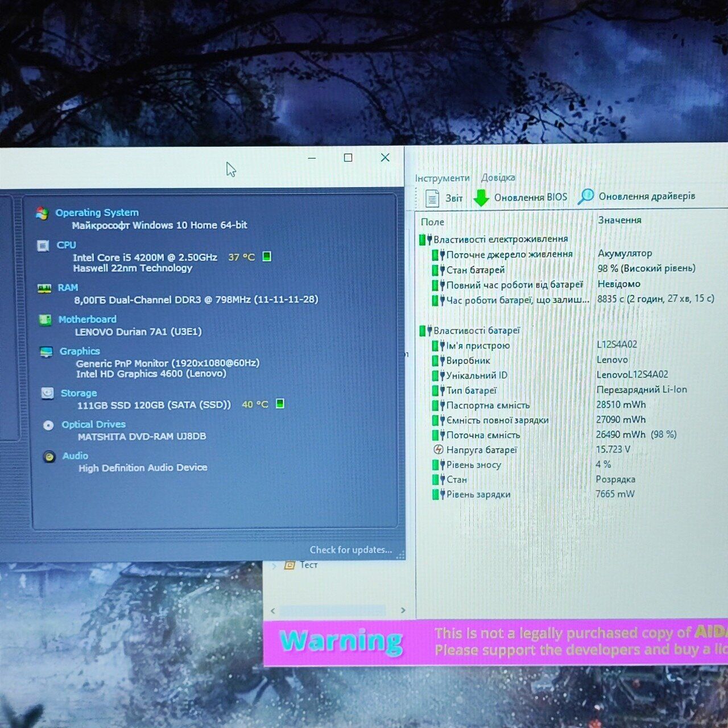Click the Оновлення BIOS green arrow
Viewport: 728px width, 728px height.
(481, 197)
